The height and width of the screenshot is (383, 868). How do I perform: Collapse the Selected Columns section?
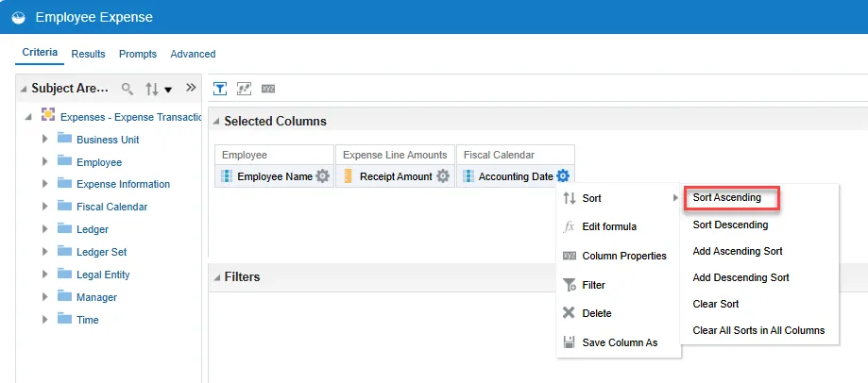click(x=216, y=122)
